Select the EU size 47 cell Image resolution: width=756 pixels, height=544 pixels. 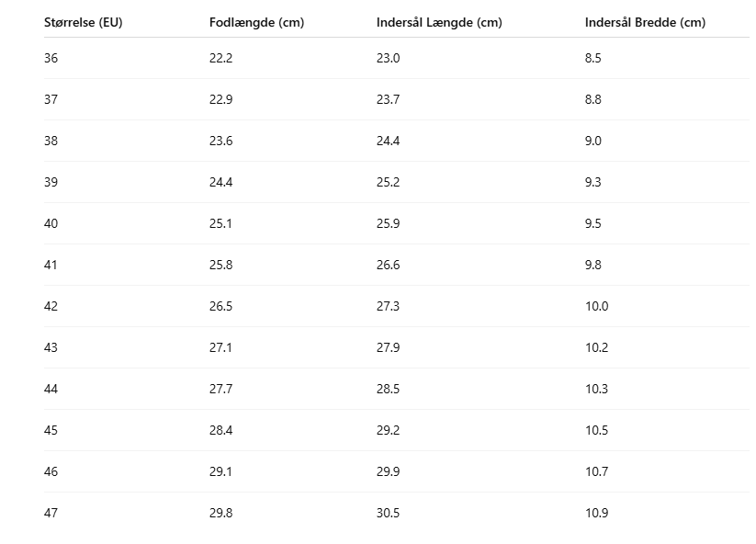click(51, 513)
